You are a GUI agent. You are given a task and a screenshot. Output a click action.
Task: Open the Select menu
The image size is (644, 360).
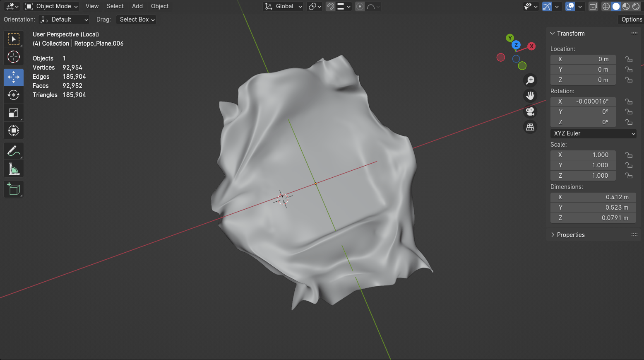(x=115, y=6)
